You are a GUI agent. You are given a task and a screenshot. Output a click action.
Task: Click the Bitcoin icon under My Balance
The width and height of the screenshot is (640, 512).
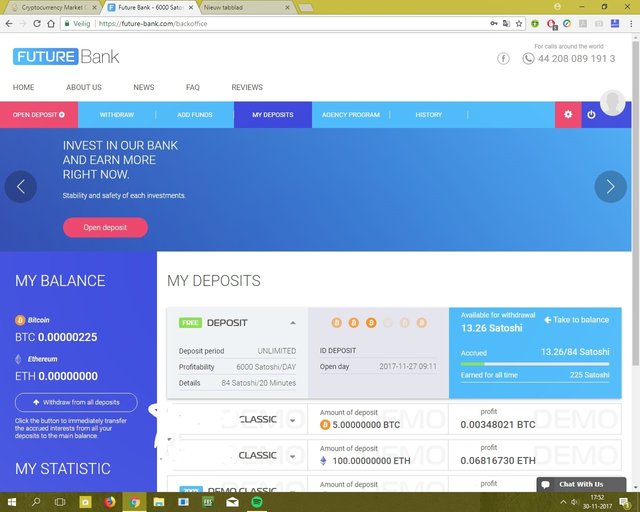pyautogui.click(x=20, y=320)
